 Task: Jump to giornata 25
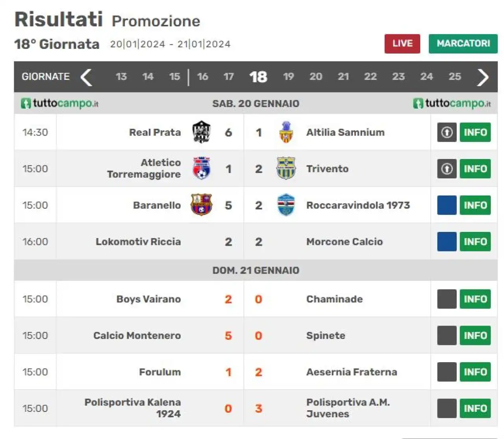click(455, 76)
